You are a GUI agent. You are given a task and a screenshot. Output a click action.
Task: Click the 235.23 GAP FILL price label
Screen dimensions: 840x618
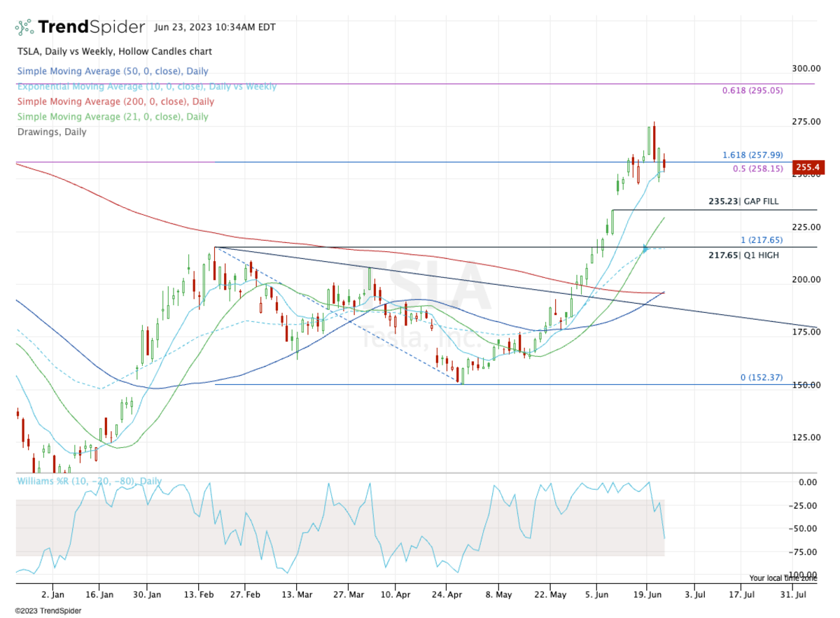(742, 202)
